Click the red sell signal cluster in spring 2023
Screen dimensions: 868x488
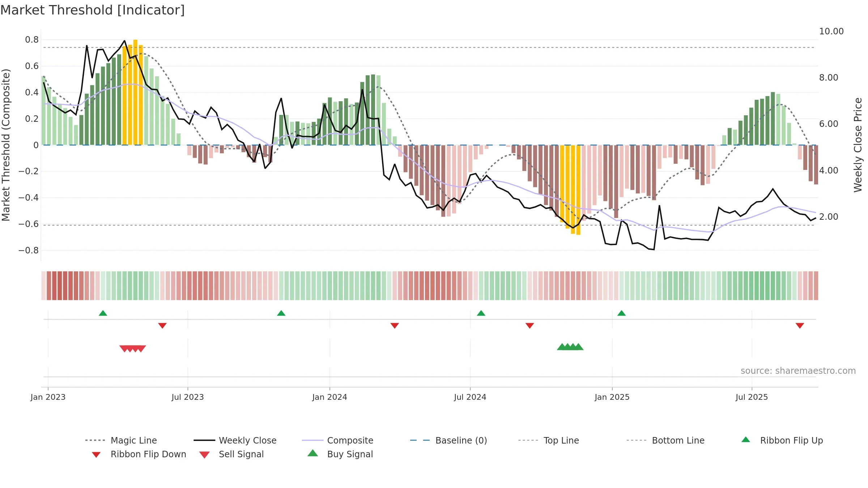point(133,348)
